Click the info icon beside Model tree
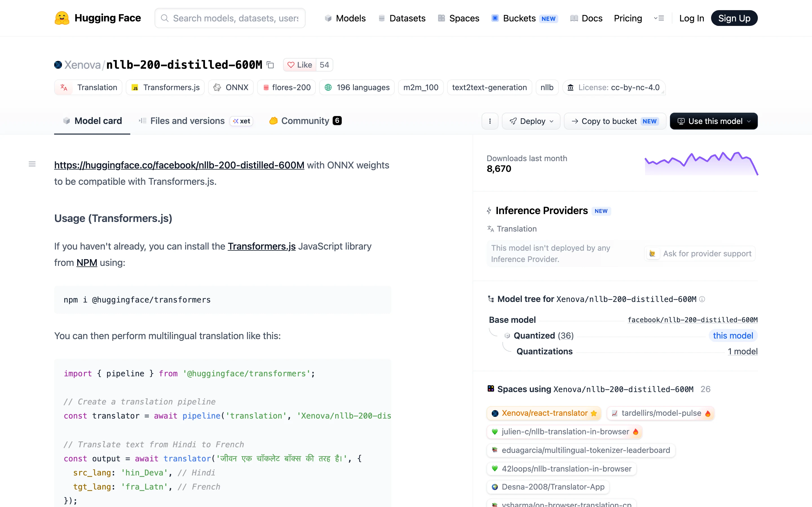 pos(702,299)
